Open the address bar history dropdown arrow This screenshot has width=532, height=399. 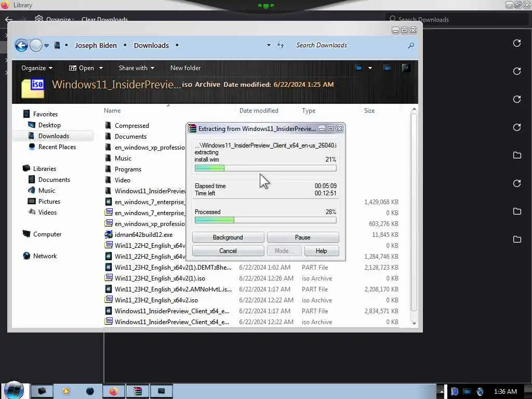coord(269,45)
